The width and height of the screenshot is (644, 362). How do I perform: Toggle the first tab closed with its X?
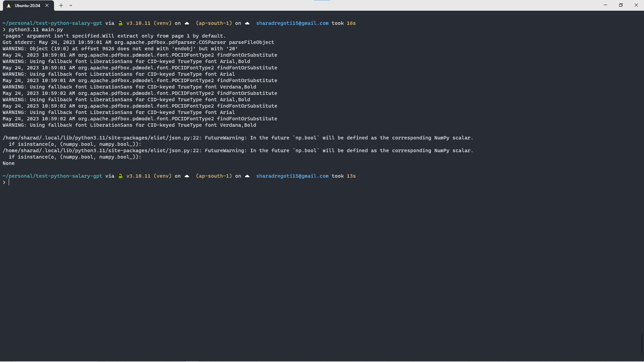tap(47, 5)
